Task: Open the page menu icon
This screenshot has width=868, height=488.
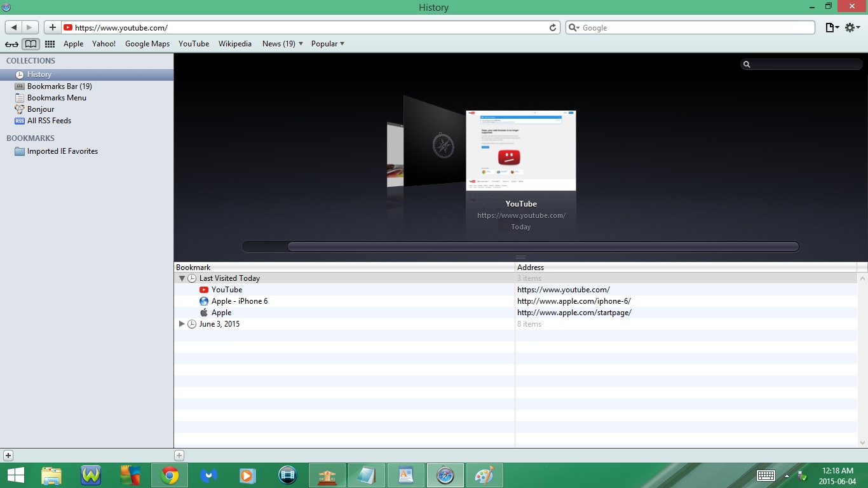Action: (832, 27)
